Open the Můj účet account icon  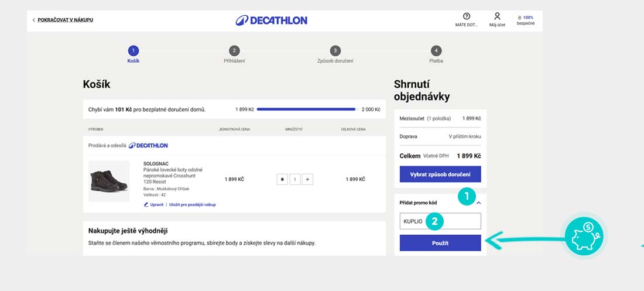[x=497, y=16]
